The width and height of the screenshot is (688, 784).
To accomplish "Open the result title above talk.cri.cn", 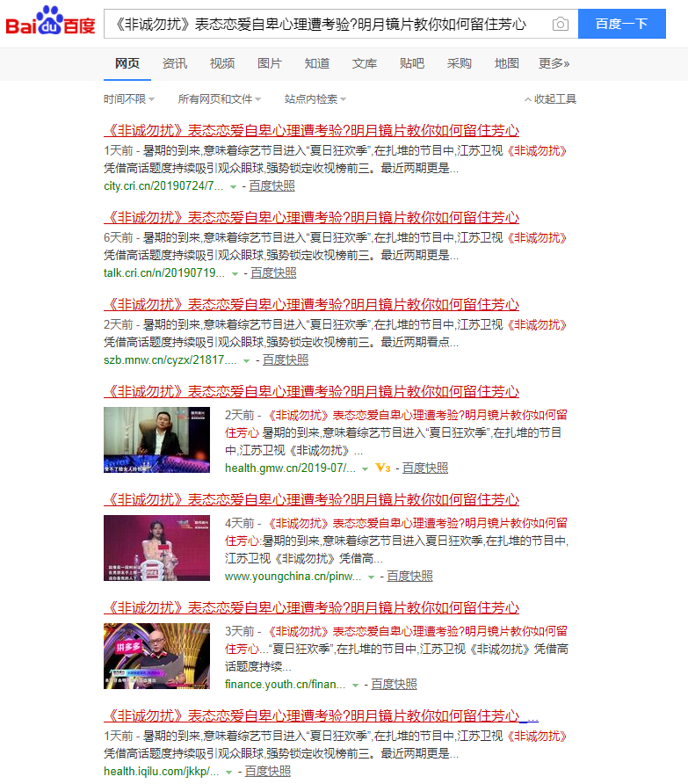I will click(312, 217).
